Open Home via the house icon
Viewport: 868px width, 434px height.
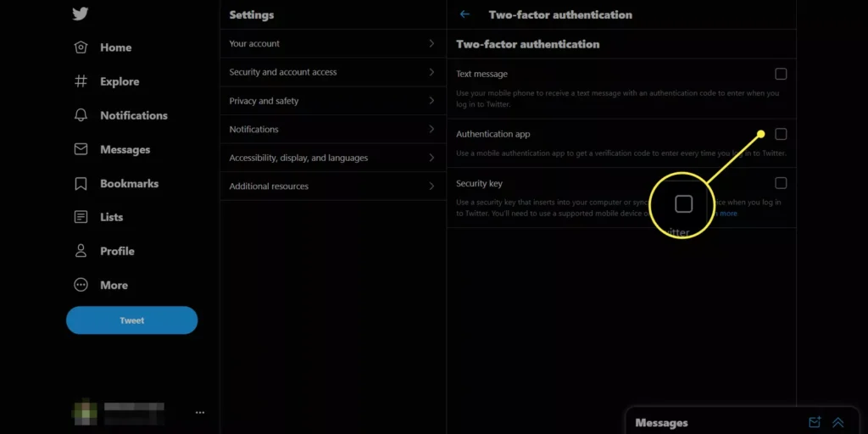pyautogui.click(x=81, y=47)
